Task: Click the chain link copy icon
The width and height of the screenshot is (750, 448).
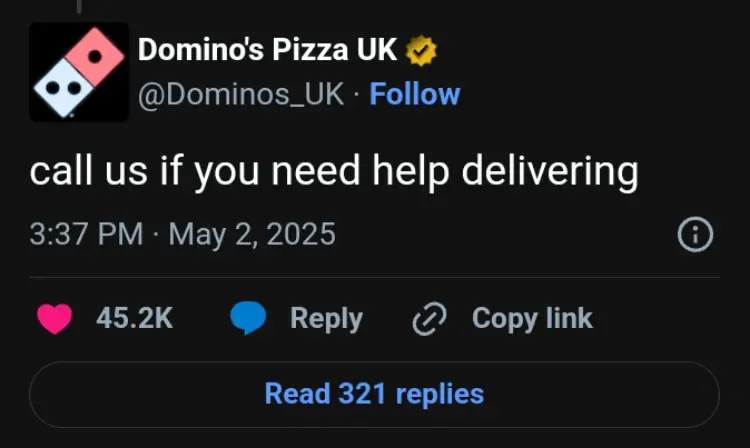Action: pyautogui.click(x=429, y=319)
